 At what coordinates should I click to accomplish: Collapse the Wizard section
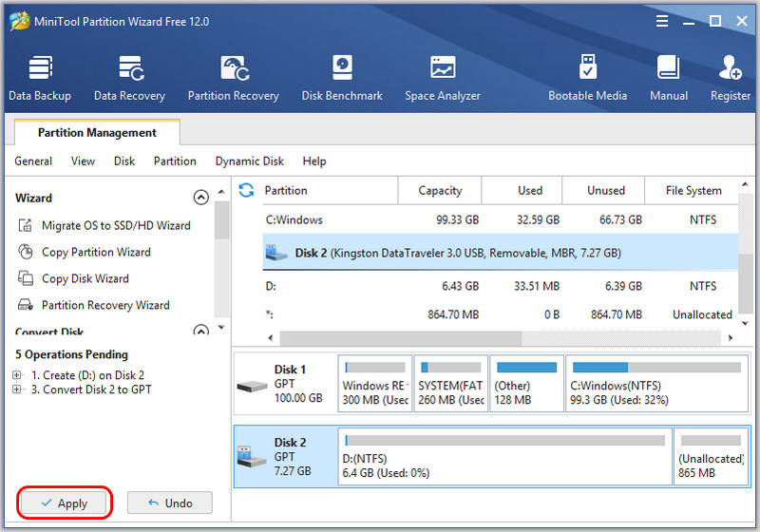pyautogui.click(x=201, y=198)
